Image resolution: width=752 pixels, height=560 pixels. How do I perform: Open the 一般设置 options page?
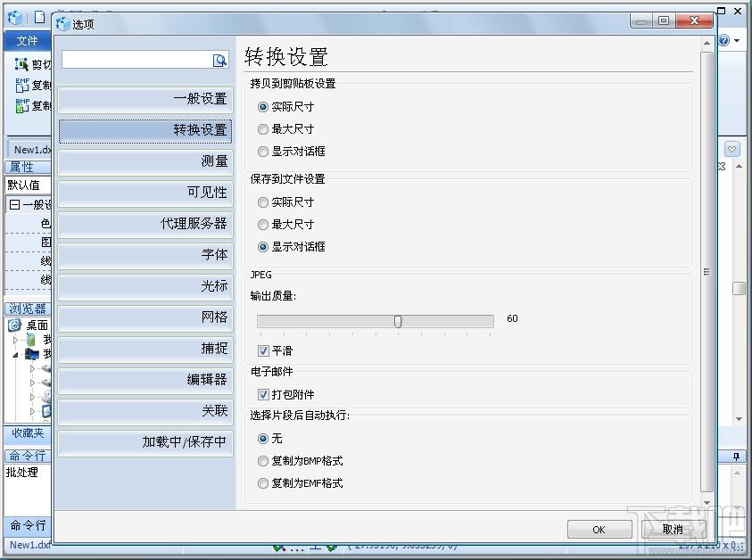point(145,99)
